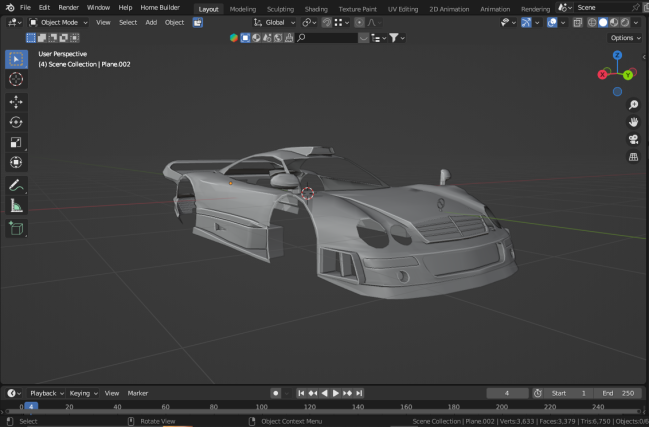This screenshot has width=649, height=427.
Task: Open the Global transform orientation dropdown
Action: point(274,22)
